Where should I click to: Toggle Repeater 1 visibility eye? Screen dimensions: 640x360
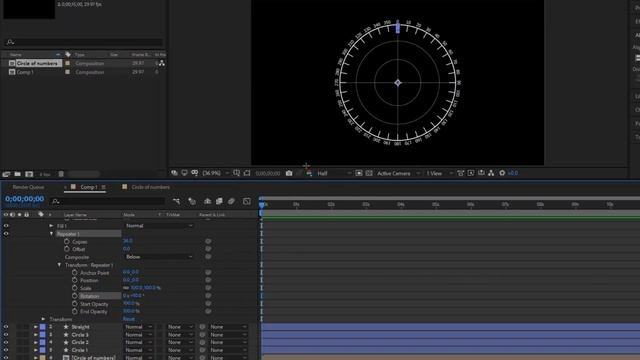click(x=6, y=233)
